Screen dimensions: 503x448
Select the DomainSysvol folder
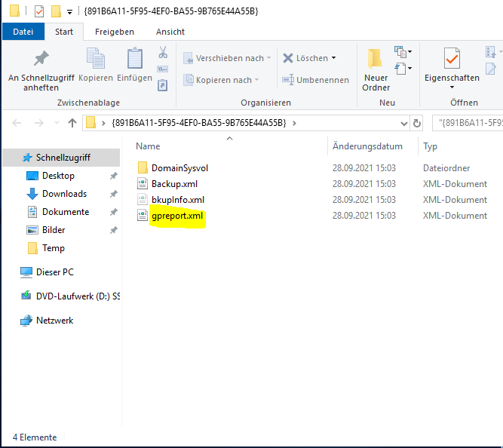179,168
